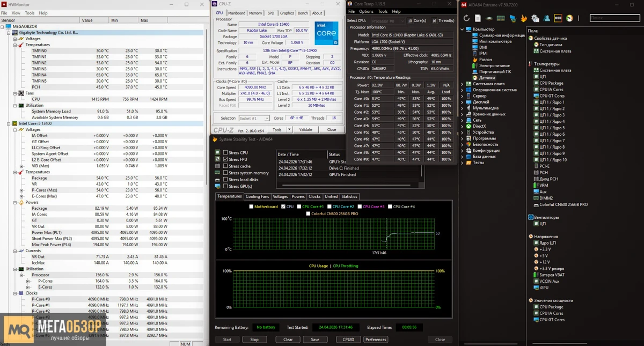
Task: Click the Save button in stability test
Action: pyautogui.click(x=315, y=340)
